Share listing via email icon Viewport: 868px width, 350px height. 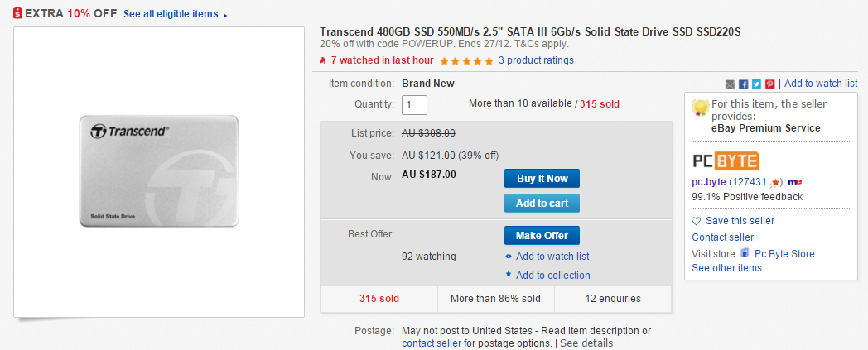[731, 84]
